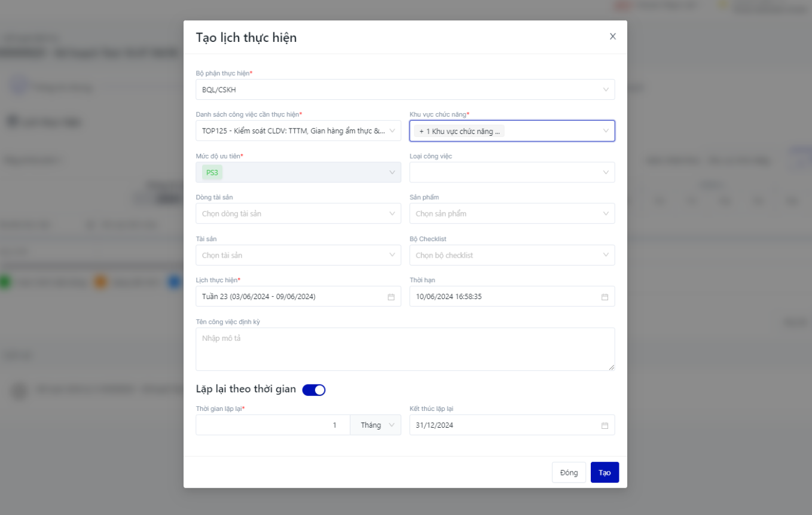Toggle Lặp lại theo thời gian switch
Image resolution: width=812 pixels, height=515 pixels.
tap(313, 390)
